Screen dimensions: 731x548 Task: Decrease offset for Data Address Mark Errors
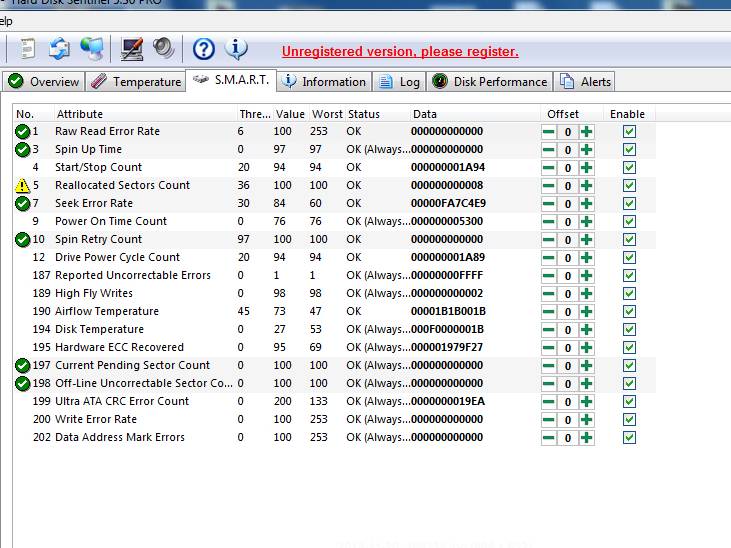pos(549,437)
